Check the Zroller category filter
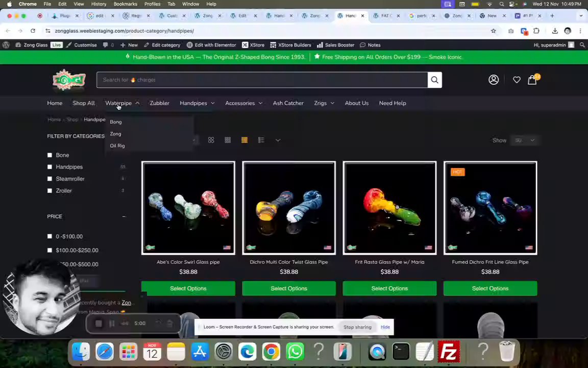 pyautogui.click(x=50, y=191)
